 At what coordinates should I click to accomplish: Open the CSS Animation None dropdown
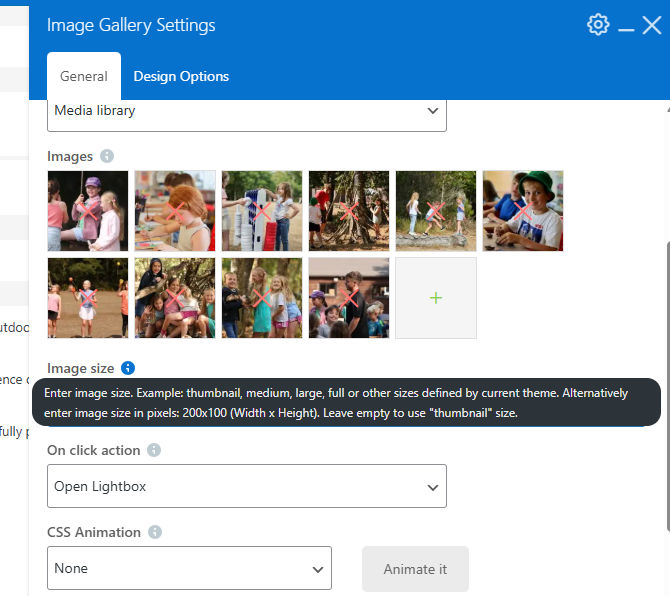coord(189,569)
